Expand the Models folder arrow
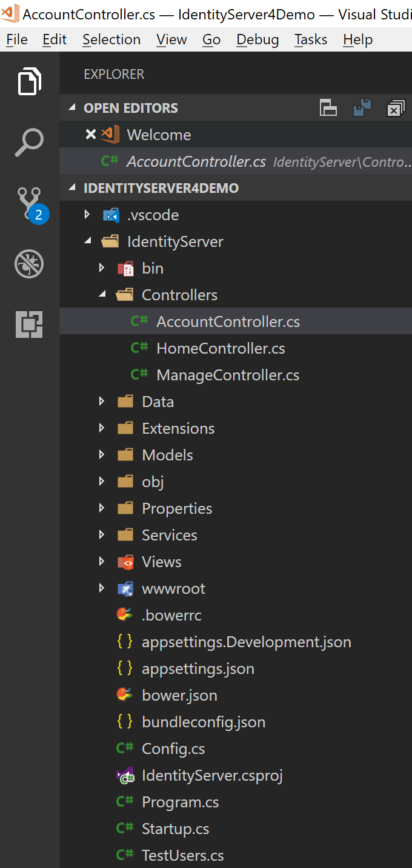The image size is (412, 868). [x=102, y=455]
